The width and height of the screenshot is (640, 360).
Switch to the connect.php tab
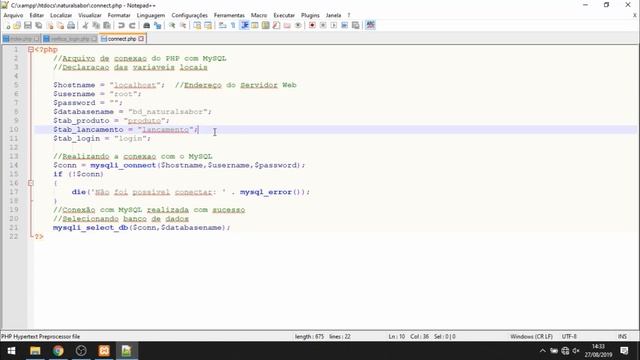tap(122, 39)
